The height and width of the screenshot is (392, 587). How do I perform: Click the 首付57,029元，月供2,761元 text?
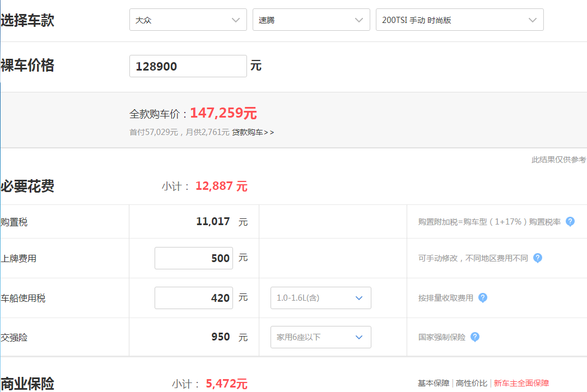click(x=179, y=132)
